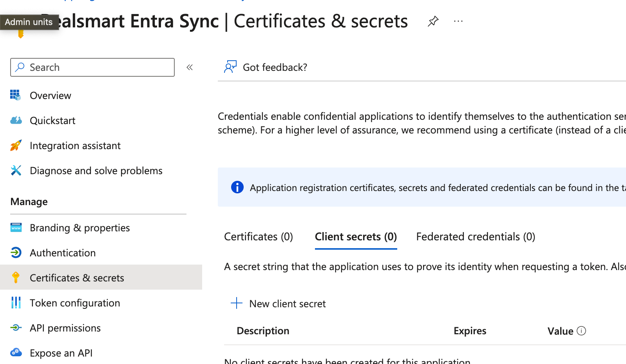
Task: Open the Federated credentials (0) tab
Action: [475, 237]
